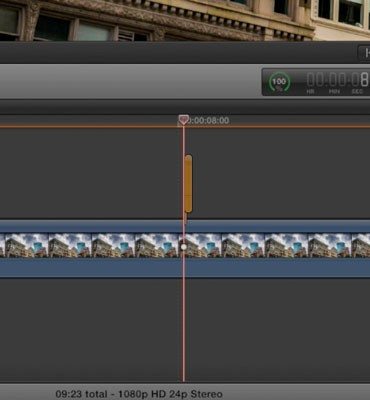This screenshot has width=370, height=400.
Task: Click the partially visible button at top-right edge
Action: pyautogui.click(x=364, y=53)
